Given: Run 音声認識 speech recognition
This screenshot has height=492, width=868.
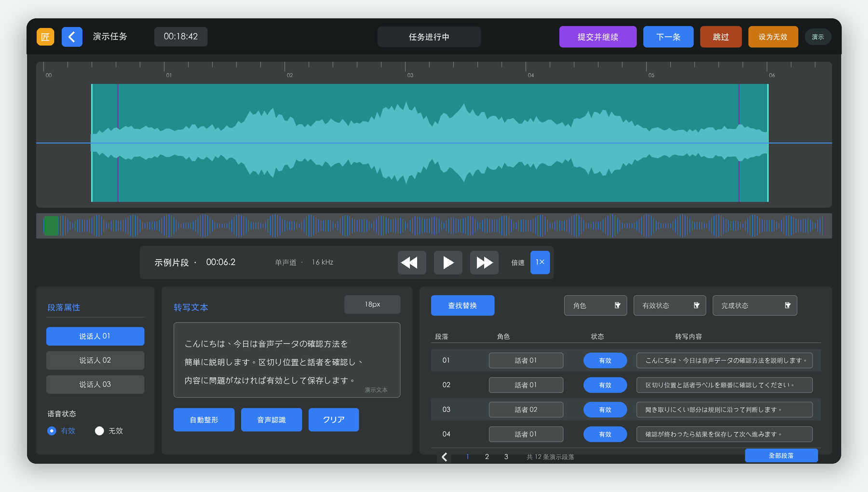Looking at the screenshot, I should (x=271, y=420).
